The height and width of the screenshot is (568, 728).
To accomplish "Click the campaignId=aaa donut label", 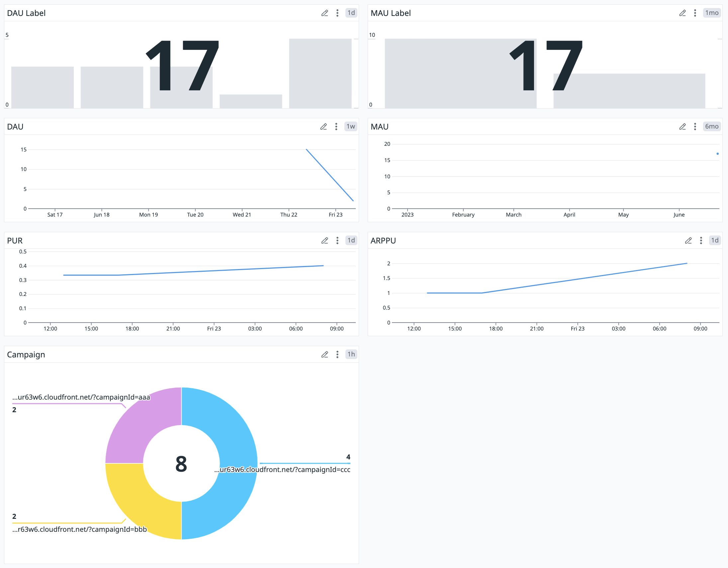I will (x=81, y=397).
